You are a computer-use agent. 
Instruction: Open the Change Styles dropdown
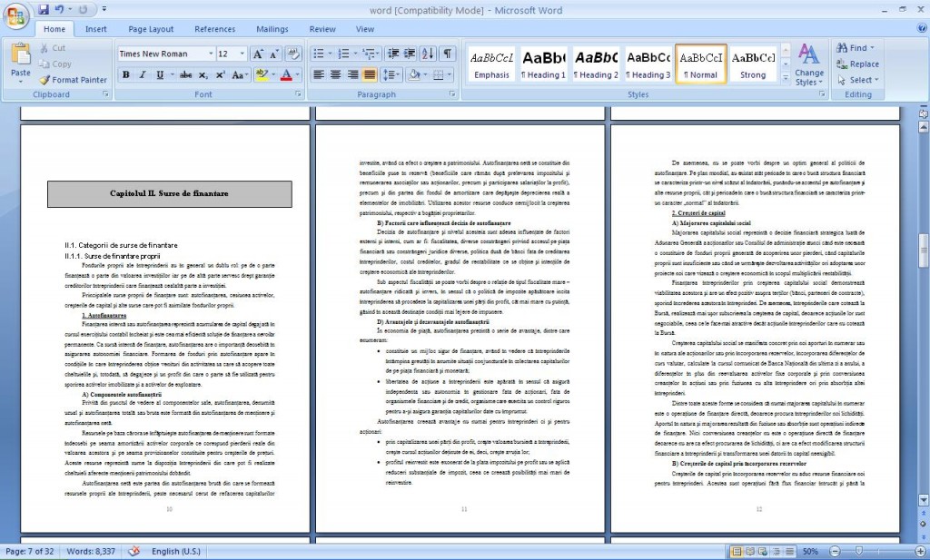point(808,64)
